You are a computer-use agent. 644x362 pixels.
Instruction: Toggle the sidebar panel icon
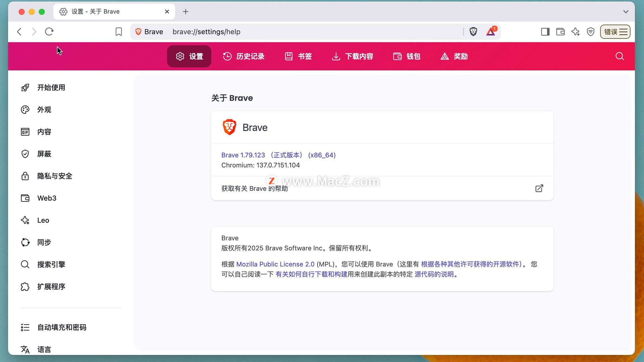click(545, 32)
